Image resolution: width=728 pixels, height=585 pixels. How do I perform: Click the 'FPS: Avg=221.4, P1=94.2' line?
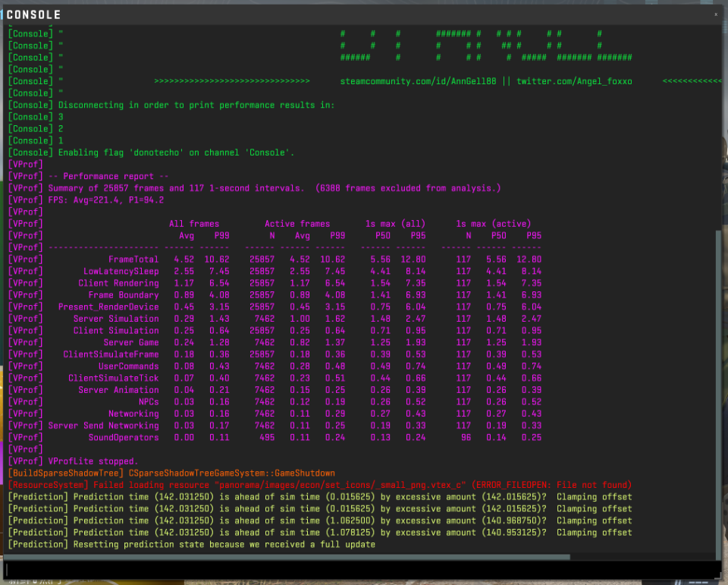(x=86, y=200)
